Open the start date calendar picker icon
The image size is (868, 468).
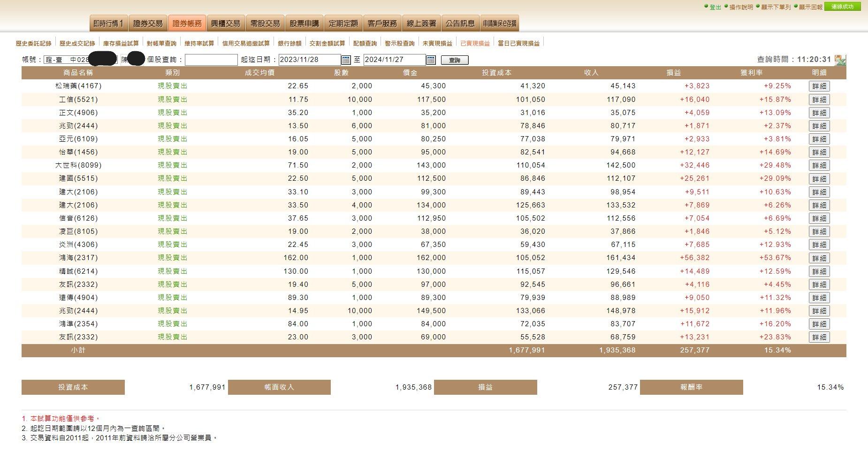click(x=346, y=60)
